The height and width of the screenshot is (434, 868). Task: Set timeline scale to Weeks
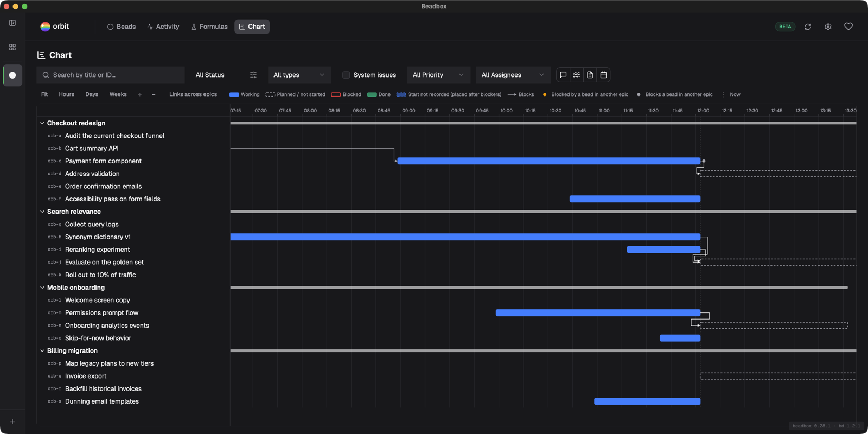pyautogui.click(x=118, y=94)
